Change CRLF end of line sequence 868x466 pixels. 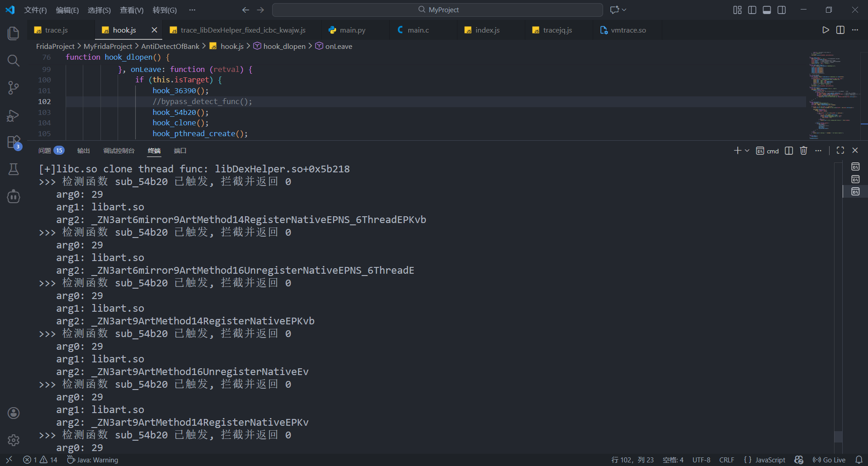click(726, 460)
